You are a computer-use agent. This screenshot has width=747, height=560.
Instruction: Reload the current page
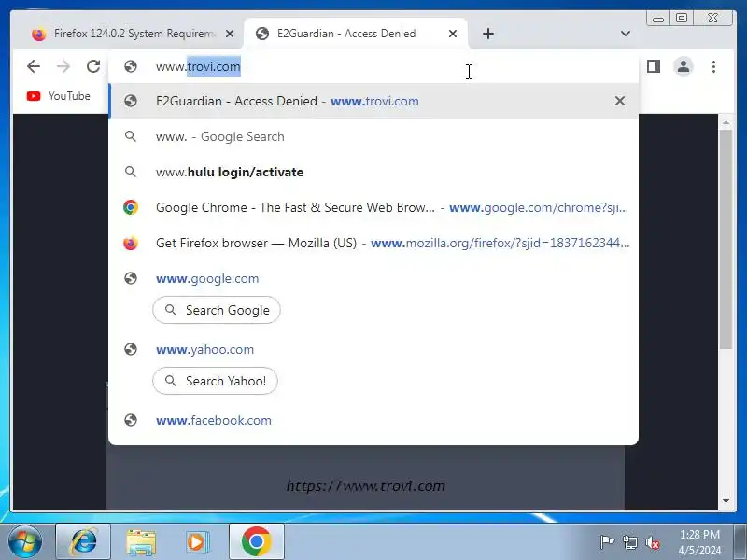pyautogui.click(x=93, y=66)
